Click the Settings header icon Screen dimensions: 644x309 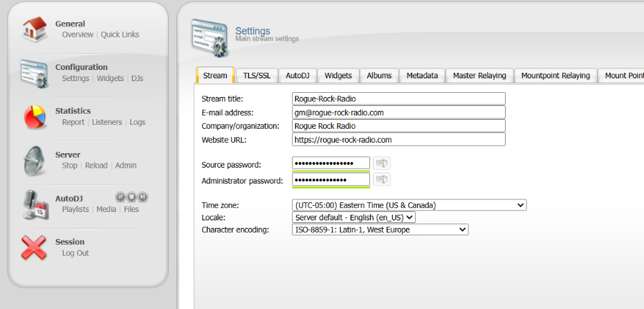point(210,38)
